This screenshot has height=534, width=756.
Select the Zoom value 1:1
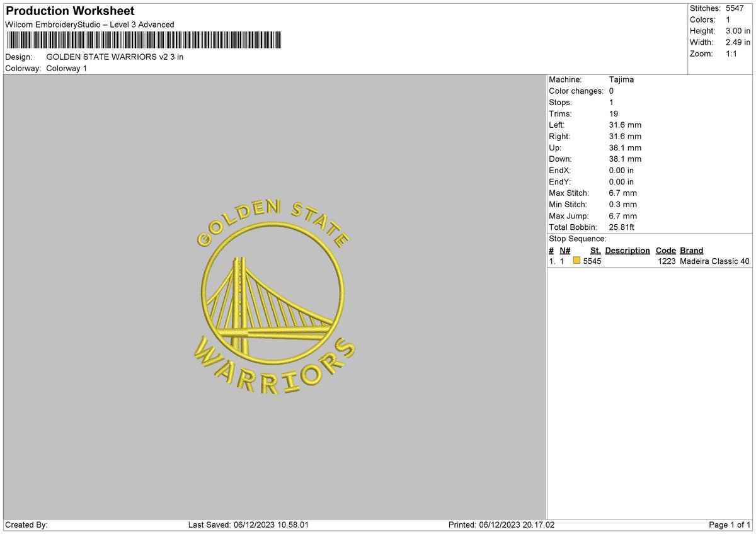click(x=733, y=54)
